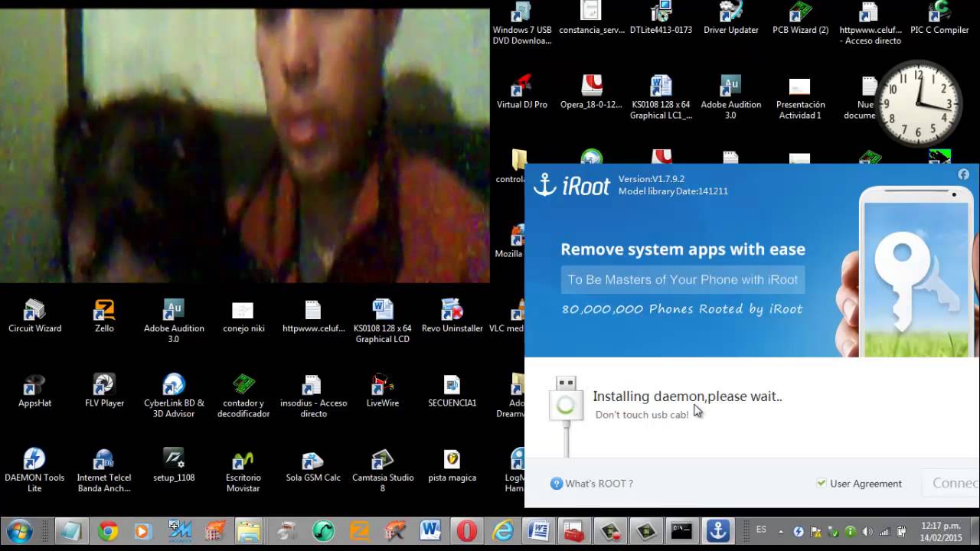Open the PCB Wizard (2) shortcut
Screen dimensions: 980x551
tap(800, 18)
